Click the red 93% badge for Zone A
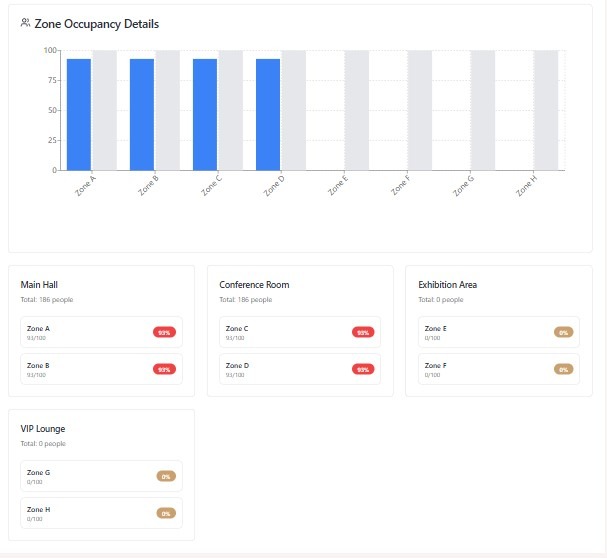The height and width of the screenshot is (558, 607). click(x=164, y=332)
